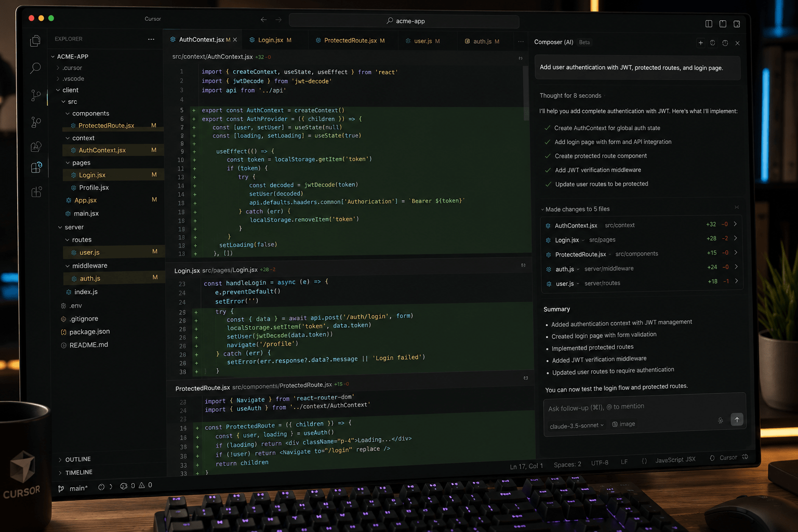Send the follow-up with arrow button
The width and height of the screenshot is (798, 532).
(737, 419)
